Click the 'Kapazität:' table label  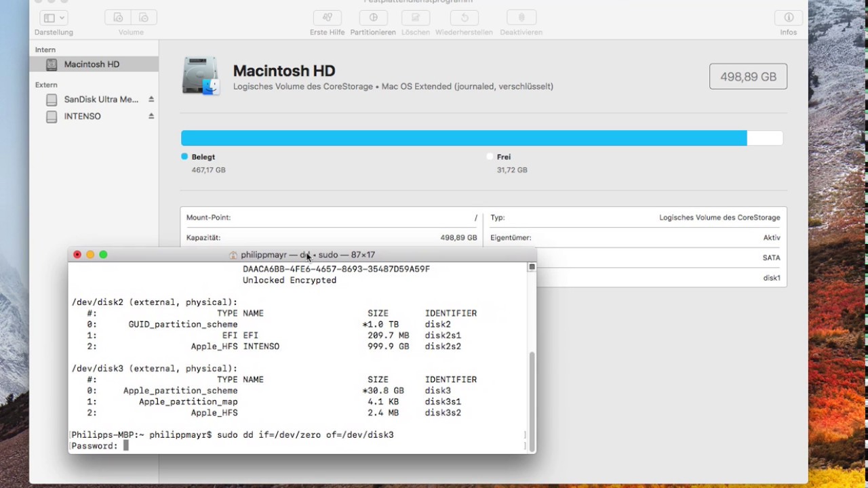[203, 238]
